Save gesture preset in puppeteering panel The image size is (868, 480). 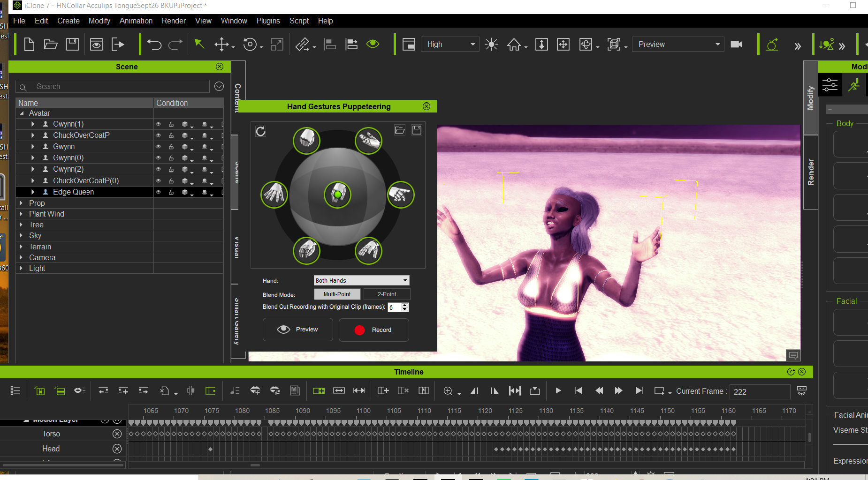pyautogui.click(x=417, y=130)
